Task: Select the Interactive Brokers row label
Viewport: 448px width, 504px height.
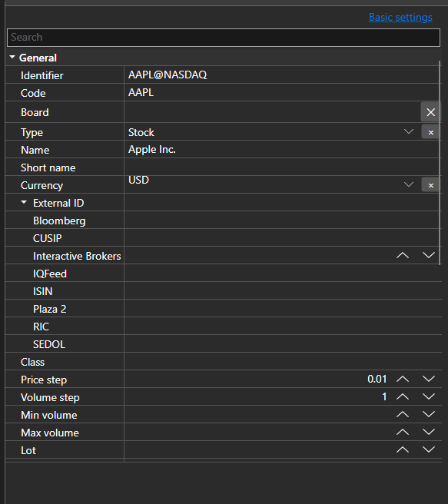Action: [x=77, y=256]
